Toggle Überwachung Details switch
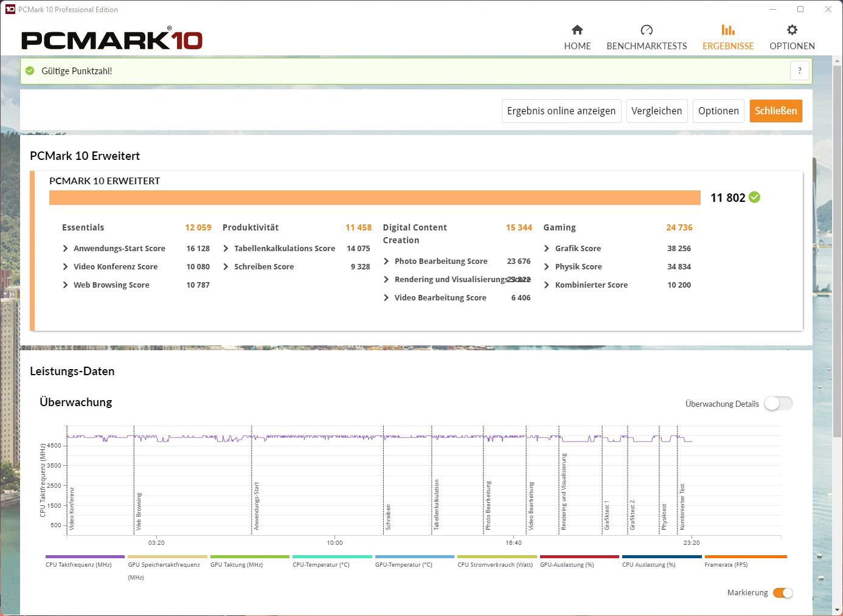 [x=779, y=403]
